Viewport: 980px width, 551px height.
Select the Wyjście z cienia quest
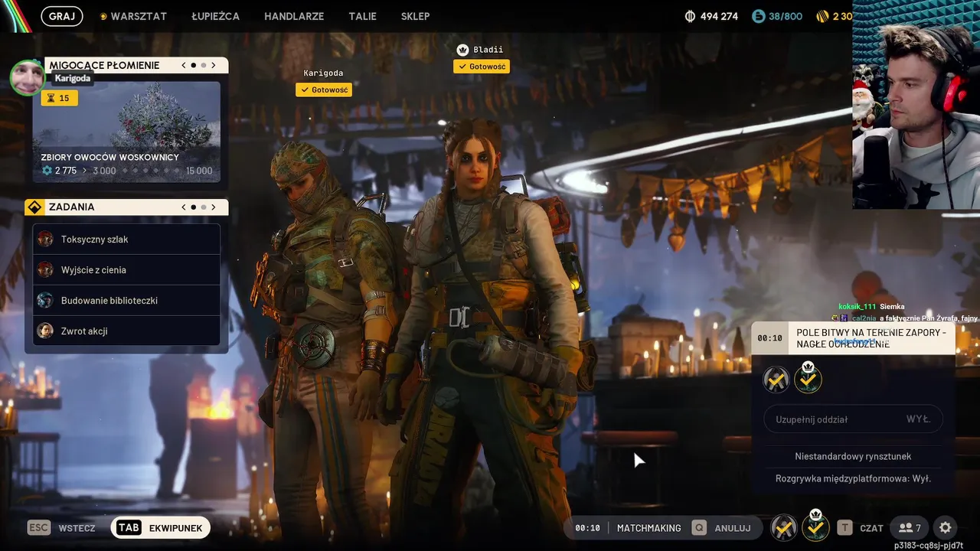pos(126,270)
